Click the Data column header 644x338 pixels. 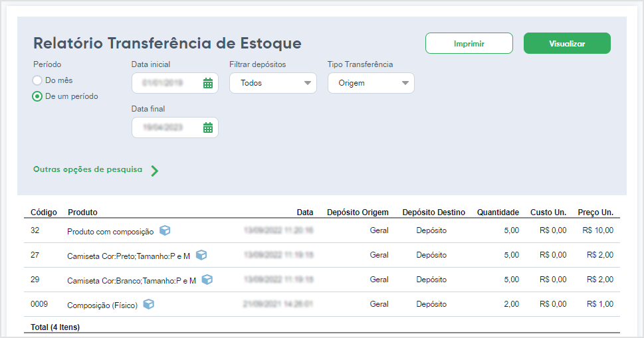click(x=305, y=212)
